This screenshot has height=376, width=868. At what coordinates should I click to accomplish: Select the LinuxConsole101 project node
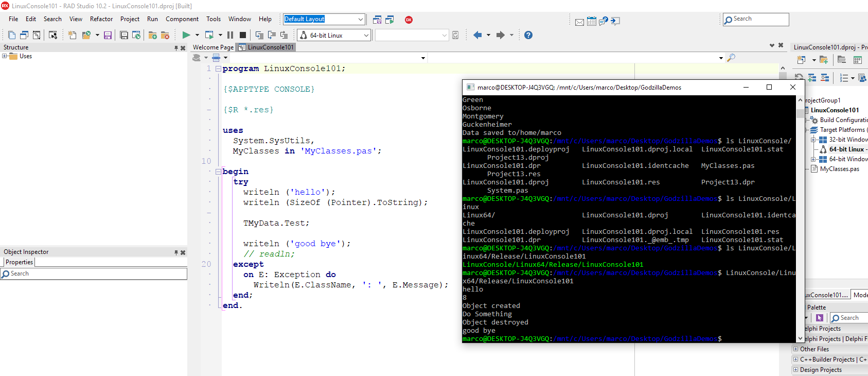tap(835, 110)
